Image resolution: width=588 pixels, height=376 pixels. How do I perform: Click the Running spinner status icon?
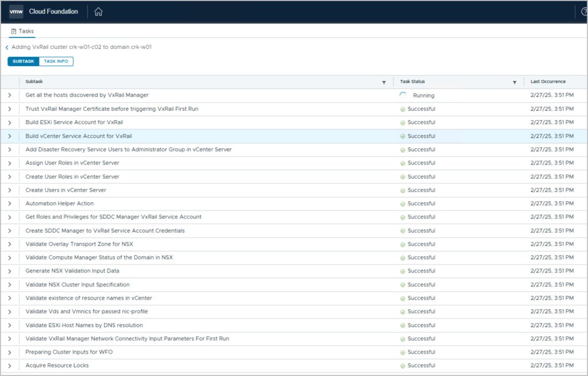pyautogui.click(x=403, y=95)
